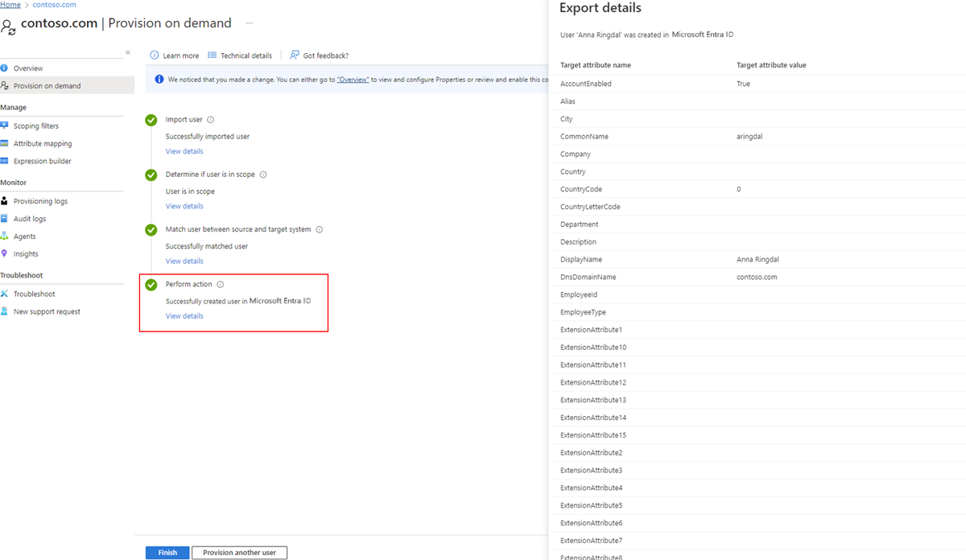The height and width of the screenshot is (560, 966).
Task: Click the Agents icon in sidebar
Action: 5,237
